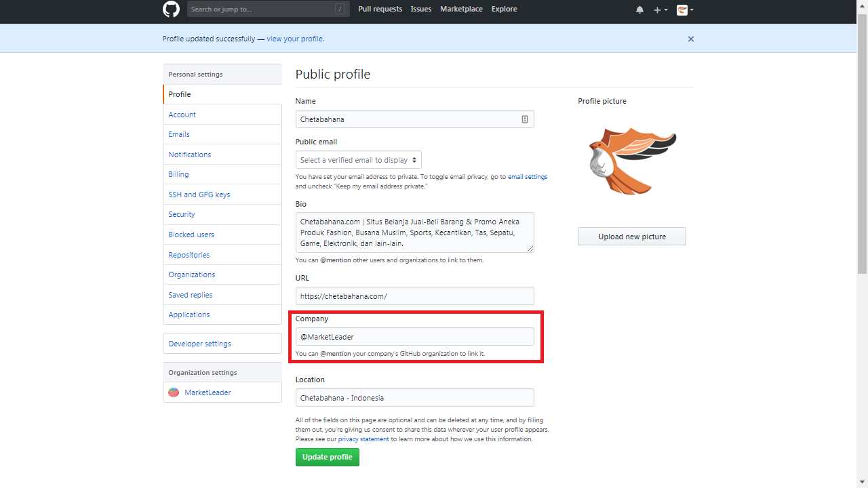Follow the view your profile link
The width and height of the screenshot is (868, 488).
coord(294,39)
